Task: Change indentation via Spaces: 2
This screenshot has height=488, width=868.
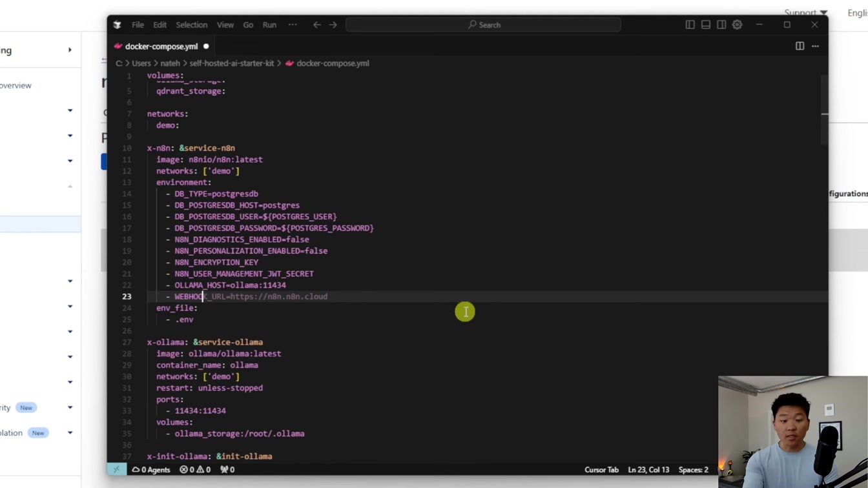Action: point(693,469)
